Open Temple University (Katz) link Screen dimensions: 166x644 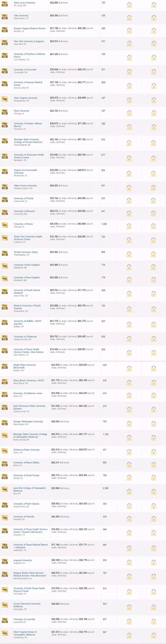pos(26,252)
